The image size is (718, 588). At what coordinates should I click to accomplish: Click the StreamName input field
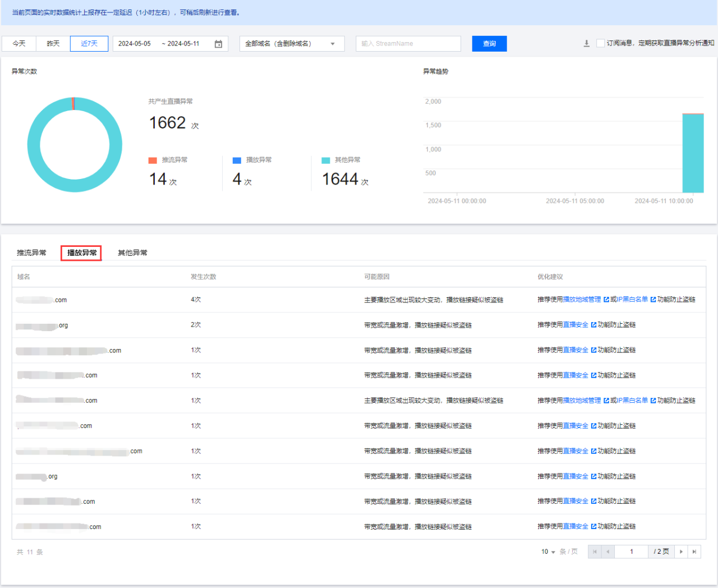[408, 44]
